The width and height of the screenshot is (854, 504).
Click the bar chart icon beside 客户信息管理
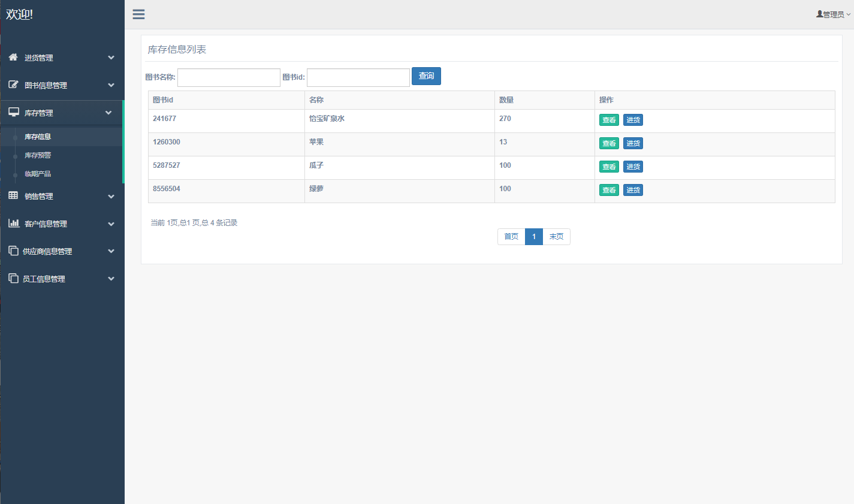[x=13, y=223]
